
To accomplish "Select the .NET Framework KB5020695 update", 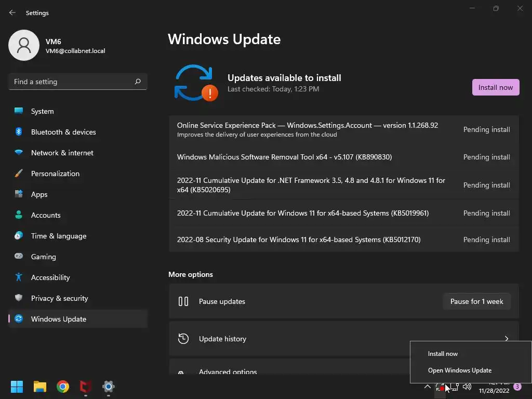I will [x=344, y=185].
